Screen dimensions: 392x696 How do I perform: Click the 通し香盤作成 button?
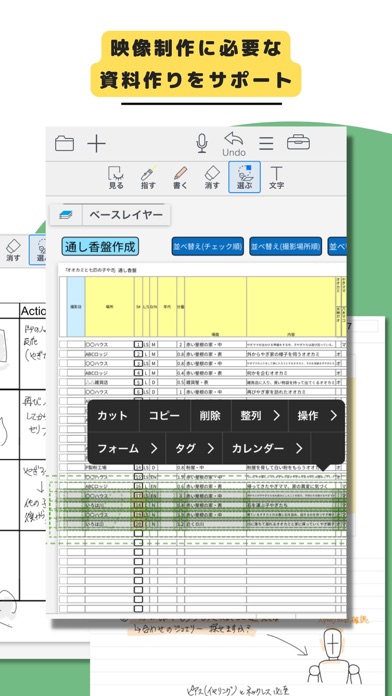100,246
